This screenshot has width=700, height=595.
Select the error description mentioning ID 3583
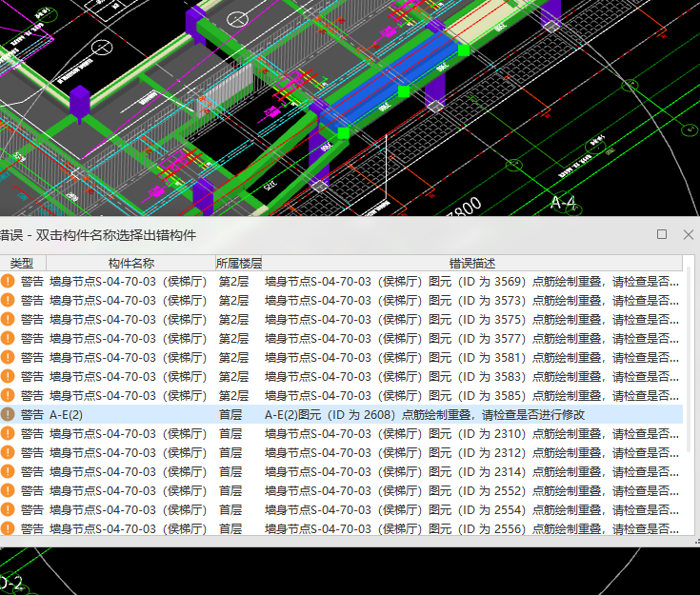[x=471, y=376]
